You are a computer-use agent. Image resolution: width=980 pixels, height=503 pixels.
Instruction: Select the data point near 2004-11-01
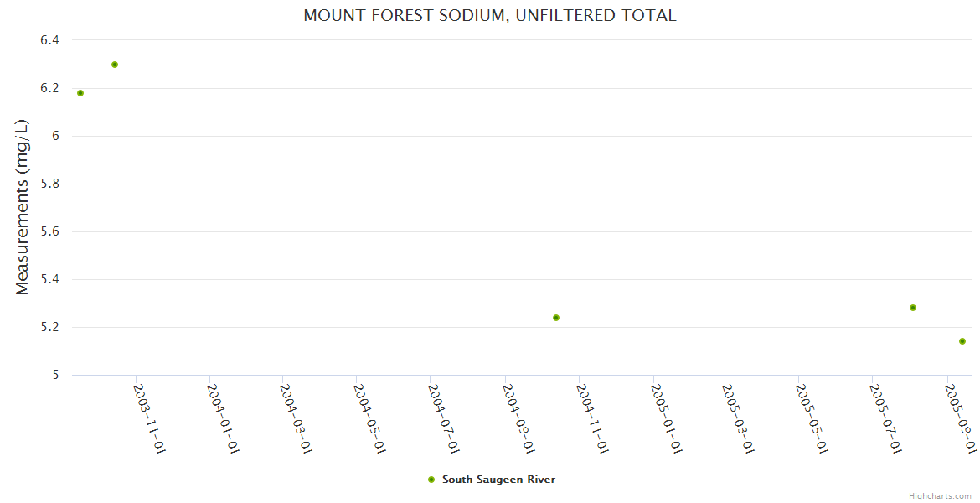point(556,318)
